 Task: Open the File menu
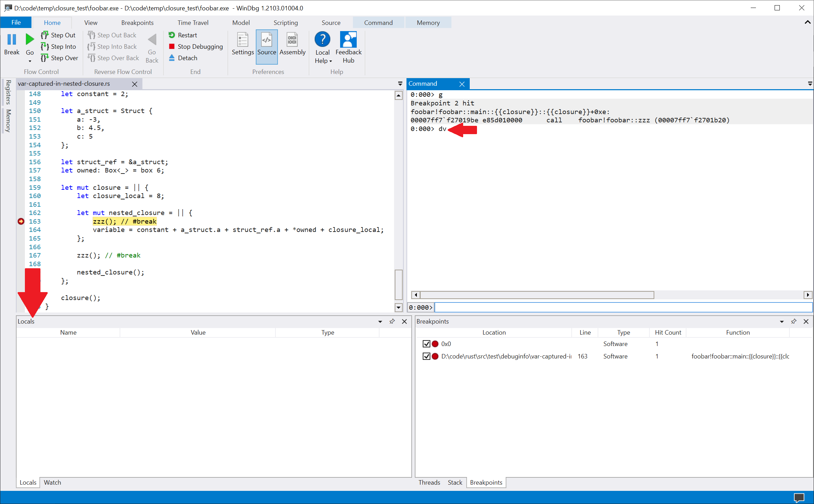(x=16, y=22)
